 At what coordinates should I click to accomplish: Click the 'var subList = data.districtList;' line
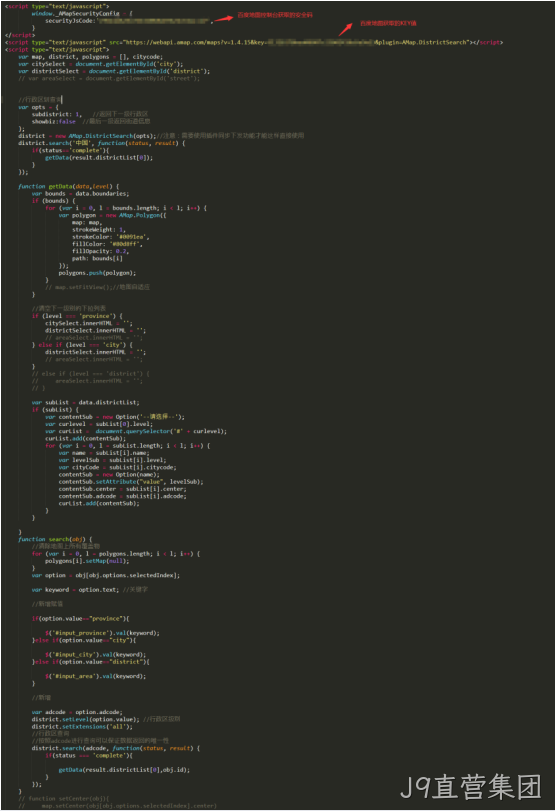(85, 402)
